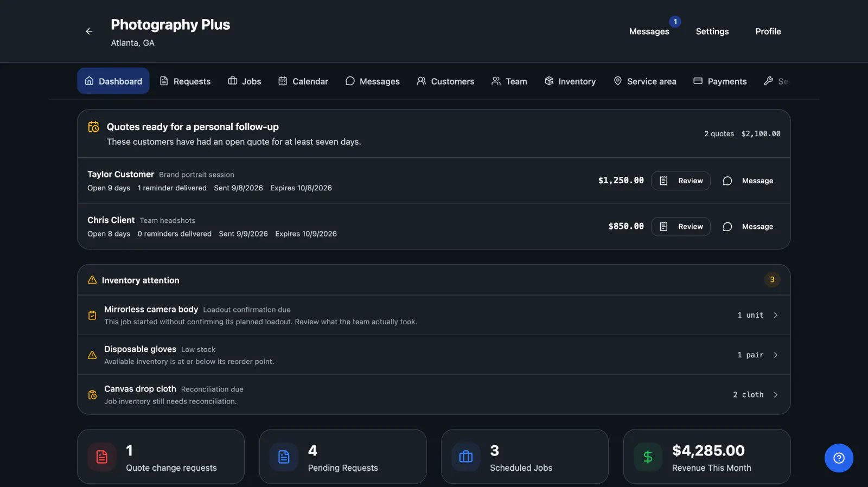Open Messages in the top header
The image size is (868, 487).
649,31
